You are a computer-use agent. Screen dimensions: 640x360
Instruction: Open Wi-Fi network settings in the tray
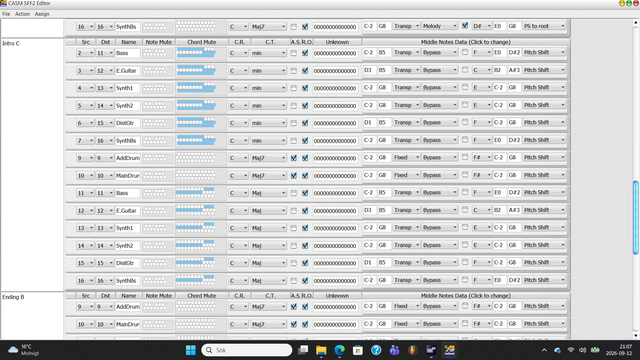pyautogui.click(x=571, y=350)
